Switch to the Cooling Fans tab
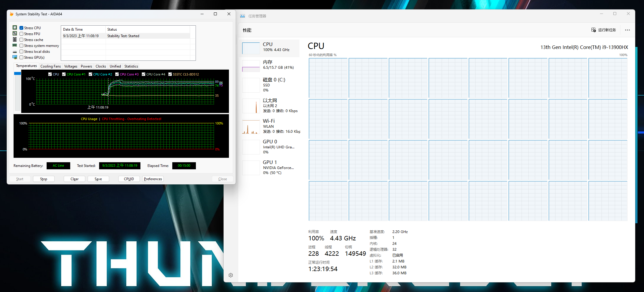 coord(50,66)
